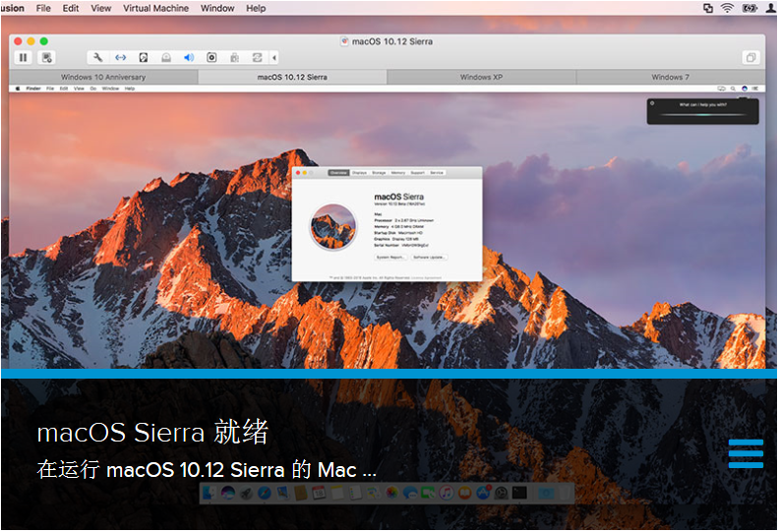This screenshot has height=532, width=779.
Task: Open Terminal in the guest dock
Action: 519,493
